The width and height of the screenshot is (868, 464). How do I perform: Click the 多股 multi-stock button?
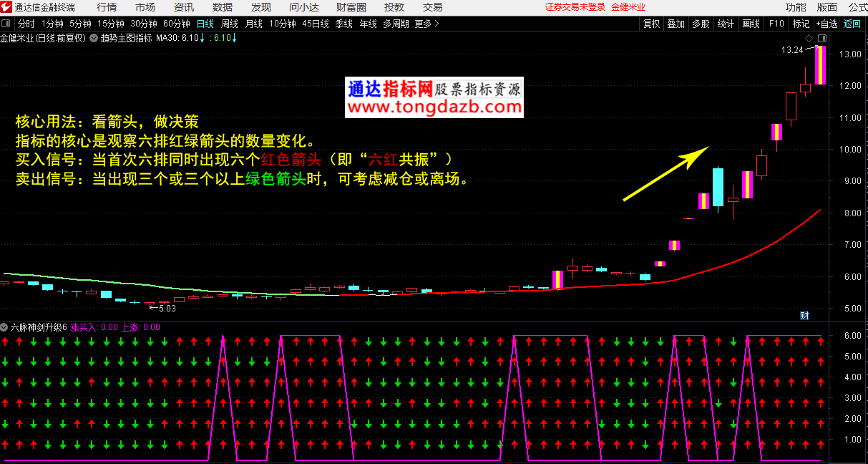(x=701, y=24)
